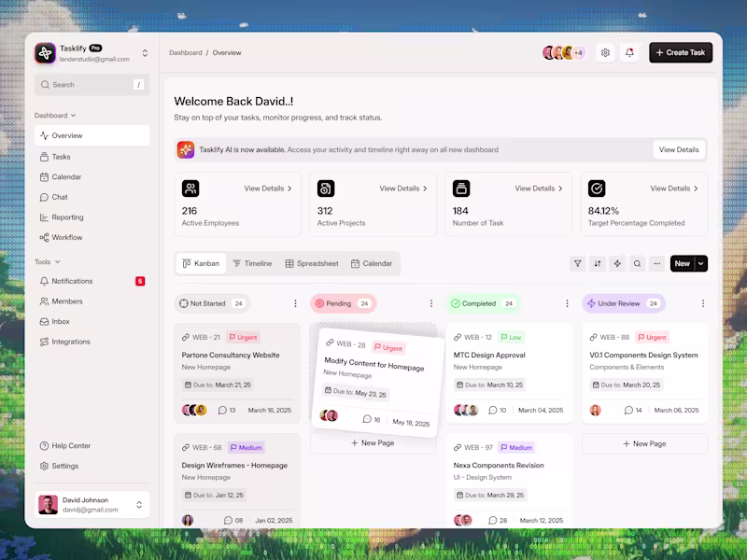Open comments on V0.1 Components Design System
This screenshot has height=560, width=747.
(633, 410)
